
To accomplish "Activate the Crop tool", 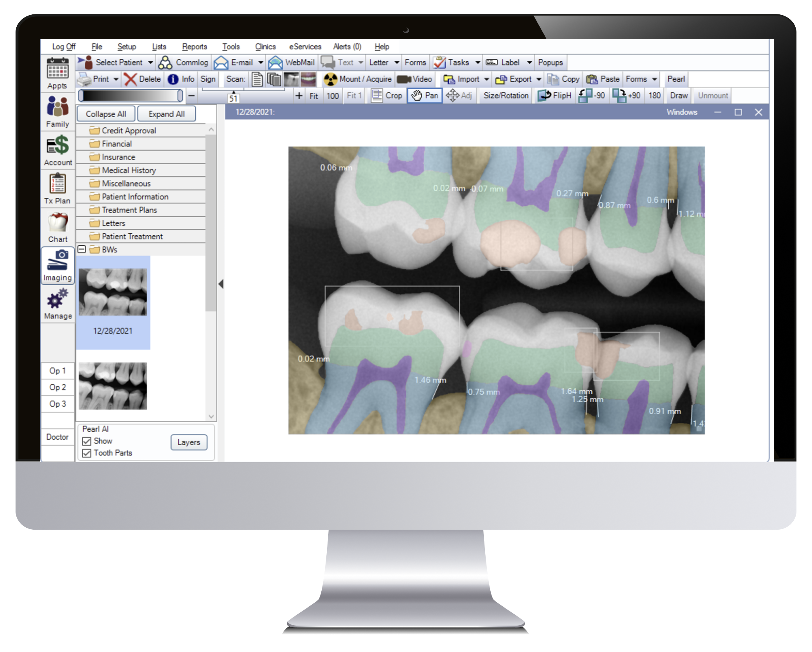I will coord(387,96).
